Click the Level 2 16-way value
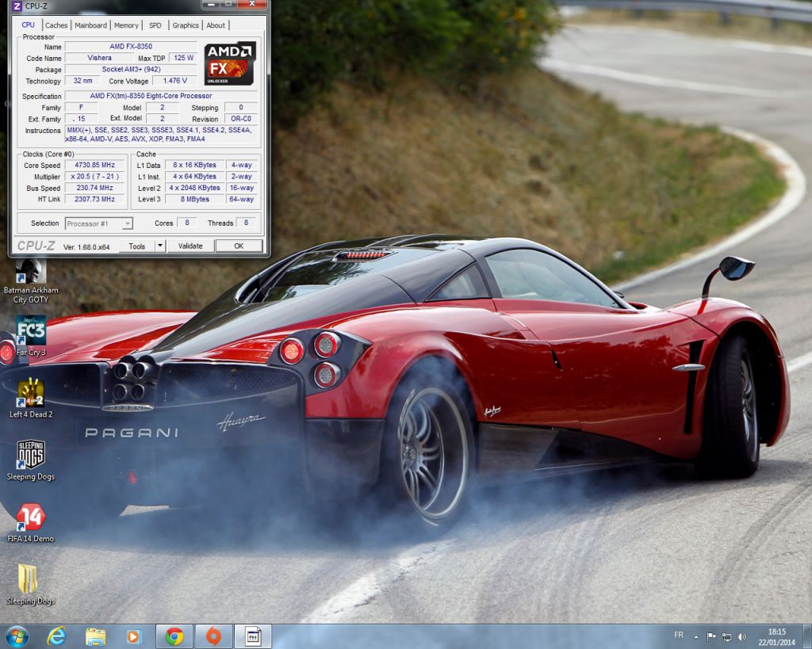Image resolution: width=812 pixels, height=649 pixels. [241, 188]
